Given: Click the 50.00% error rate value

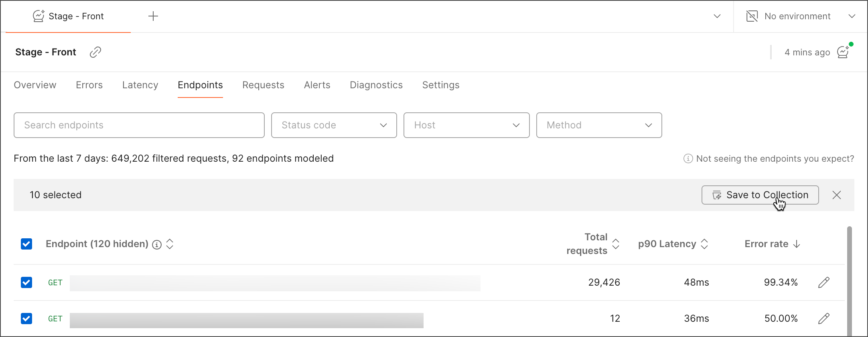Looking at the screenshot, I should coord(781,319).
